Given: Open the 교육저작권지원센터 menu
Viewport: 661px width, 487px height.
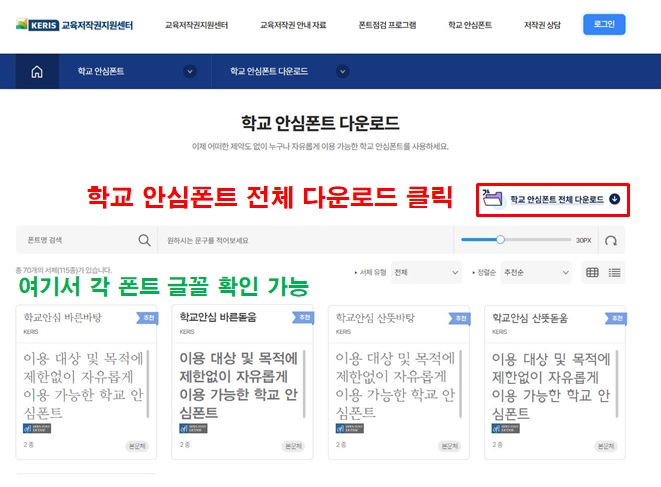Looking at the screenshot, I should [x=196, y=25].
